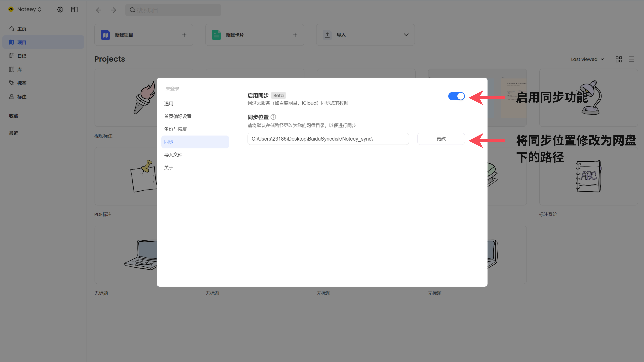Image resolution: width=644 pixels, height=362 pixels.
Task: Toggle the 启用同步 switch off
Action: [x=456, y=96]
